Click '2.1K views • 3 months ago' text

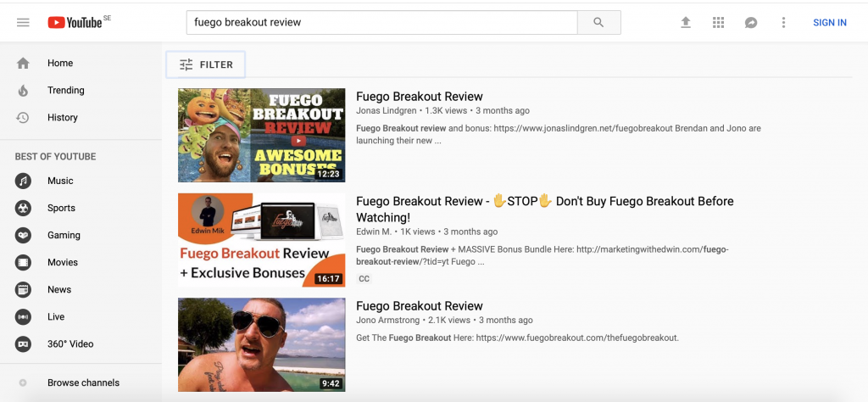tap(481, 320)
